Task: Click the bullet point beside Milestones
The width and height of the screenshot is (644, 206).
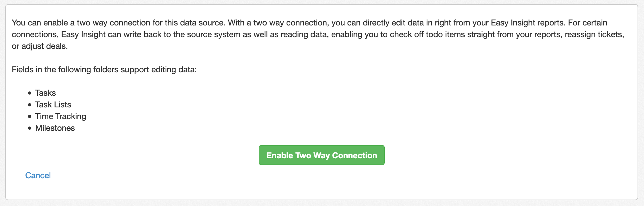Action: (x=30, y=128)
